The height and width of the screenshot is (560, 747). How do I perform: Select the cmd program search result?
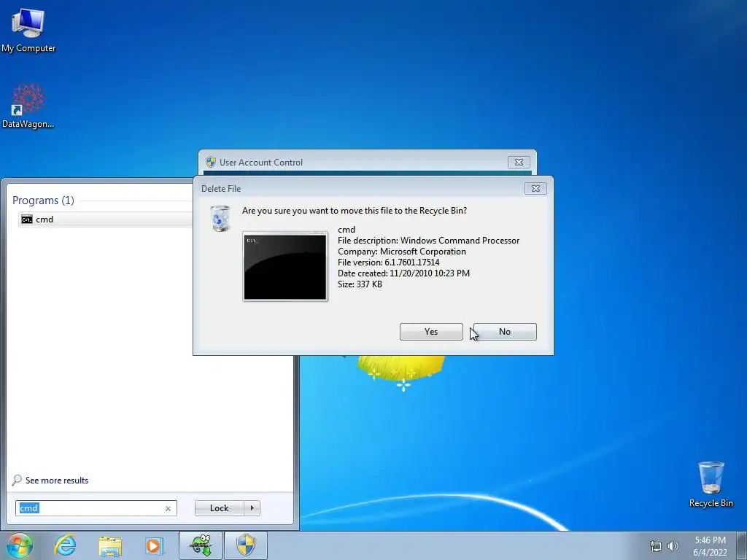point(106,219)
